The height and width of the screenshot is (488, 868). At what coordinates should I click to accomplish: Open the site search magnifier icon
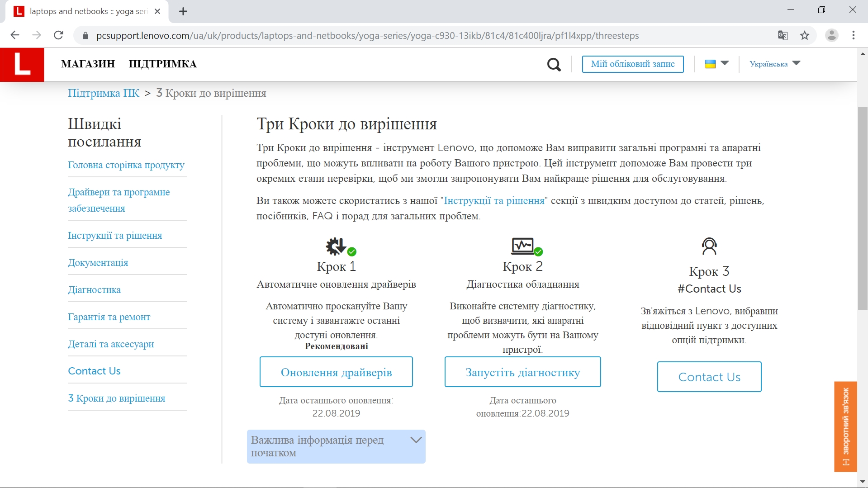point(554,65)
